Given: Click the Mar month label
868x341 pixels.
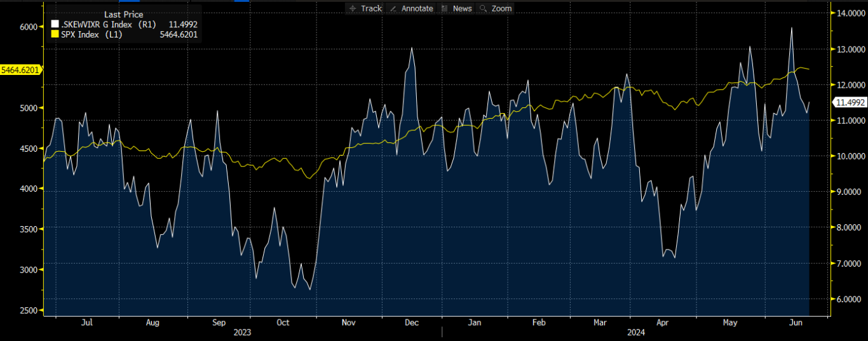Looking at the screenshot, I should coord(600,323).
